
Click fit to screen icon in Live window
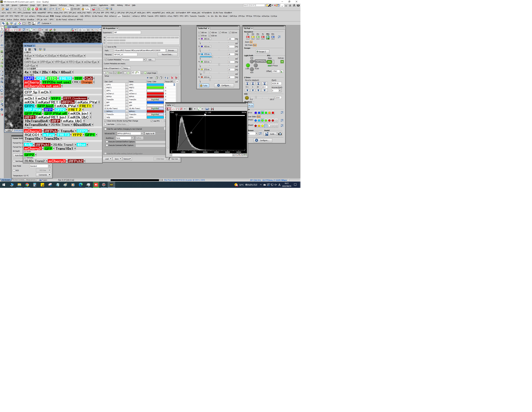(x=80, y=30)
